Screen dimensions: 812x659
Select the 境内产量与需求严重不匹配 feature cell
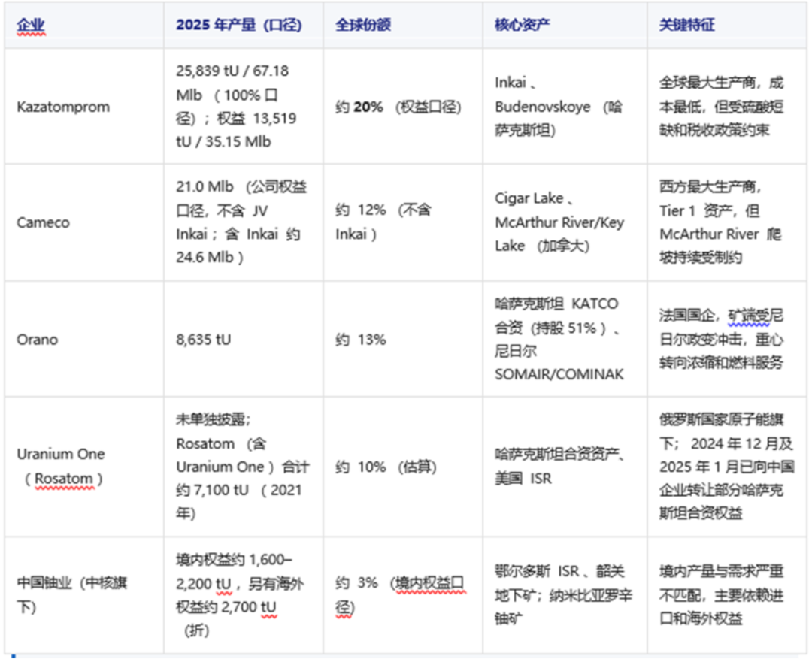pos(727,595)
